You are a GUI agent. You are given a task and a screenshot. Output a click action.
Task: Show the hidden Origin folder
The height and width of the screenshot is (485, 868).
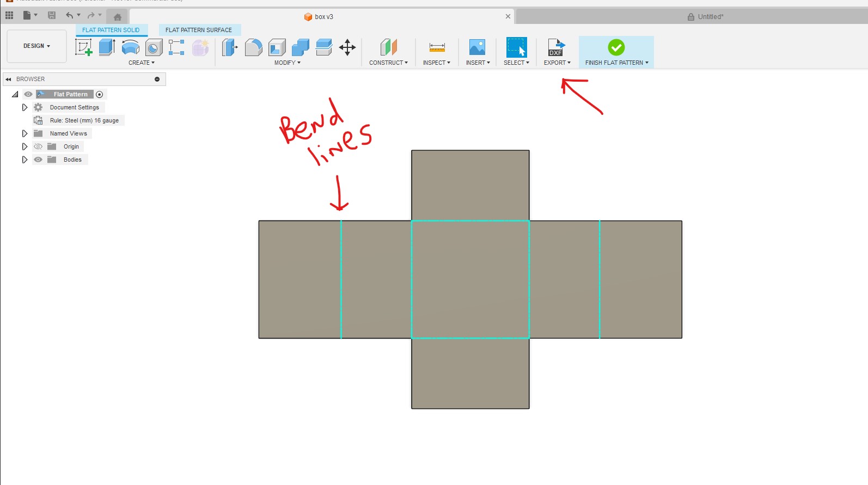click(x=38, y=146)
